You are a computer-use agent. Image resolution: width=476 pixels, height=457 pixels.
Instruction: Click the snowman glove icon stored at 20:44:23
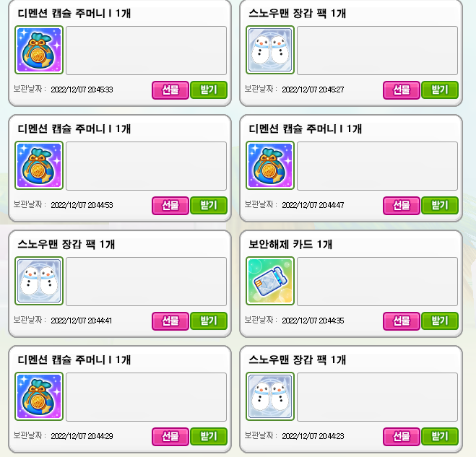tap(270, 396)
